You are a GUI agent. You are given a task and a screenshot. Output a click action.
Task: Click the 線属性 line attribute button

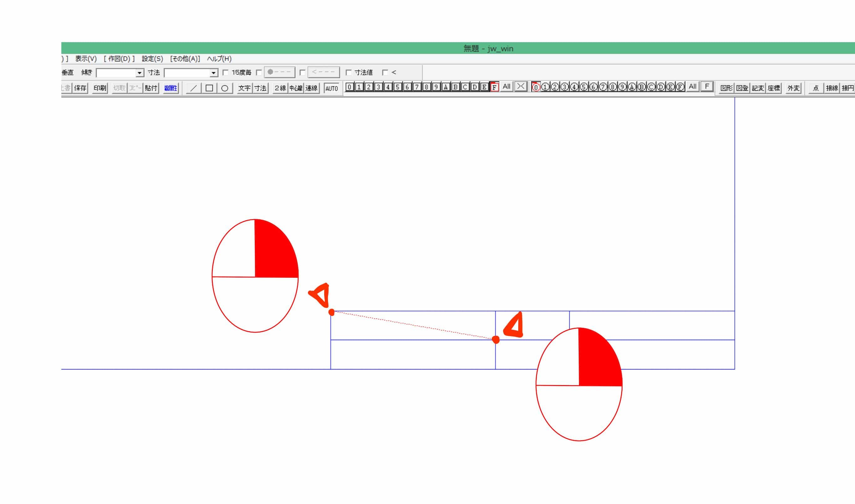(x=171, y=88)
